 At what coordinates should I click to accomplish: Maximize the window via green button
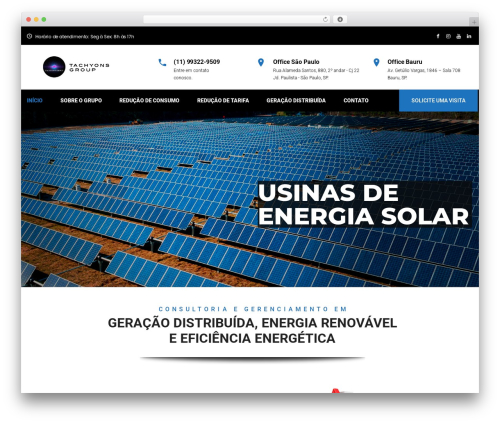tap(44, 20)
